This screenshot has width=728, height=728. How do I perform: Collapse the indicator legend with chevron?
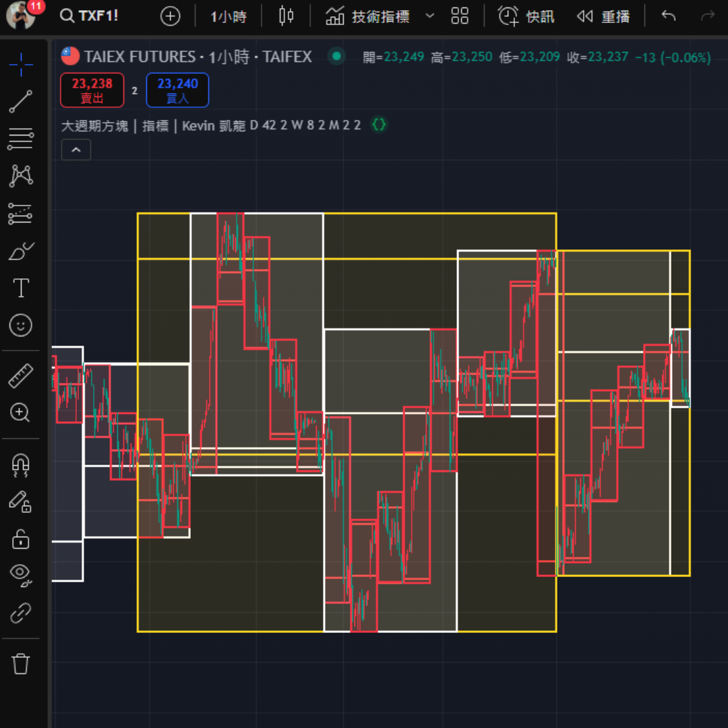coord(76,150)
